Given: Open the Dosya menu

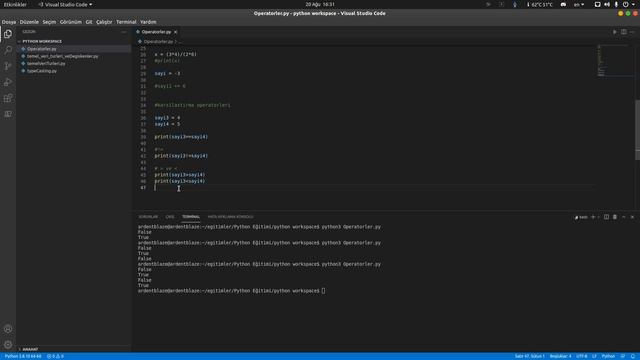Looking at the screenshot, I should coord(9,22).
